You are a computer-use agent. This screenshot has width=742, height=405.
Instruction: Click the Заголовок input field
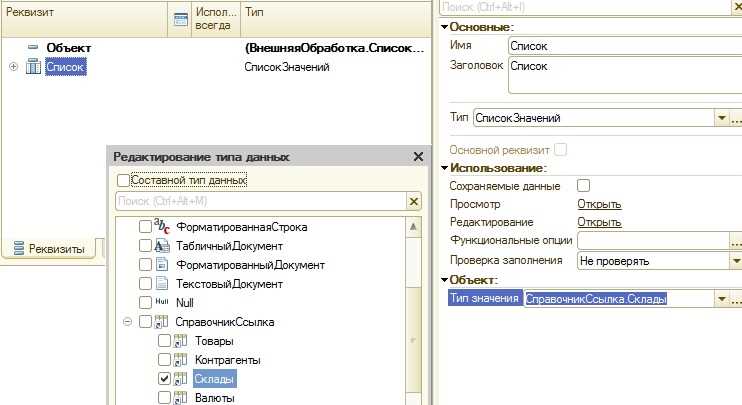click(625, 75)
